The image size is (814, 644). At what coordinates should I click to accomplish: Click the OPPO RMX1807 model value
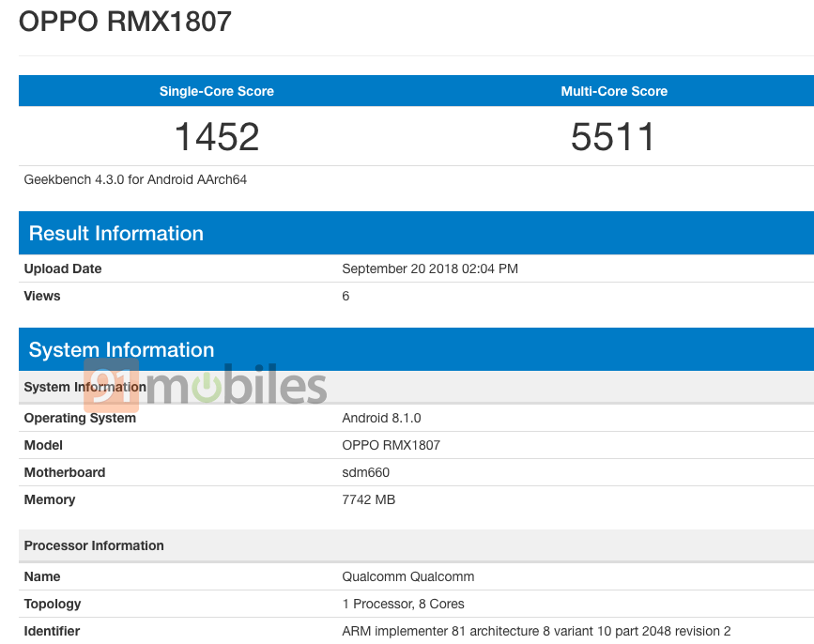pyautogui.click(x=391, y=445)
